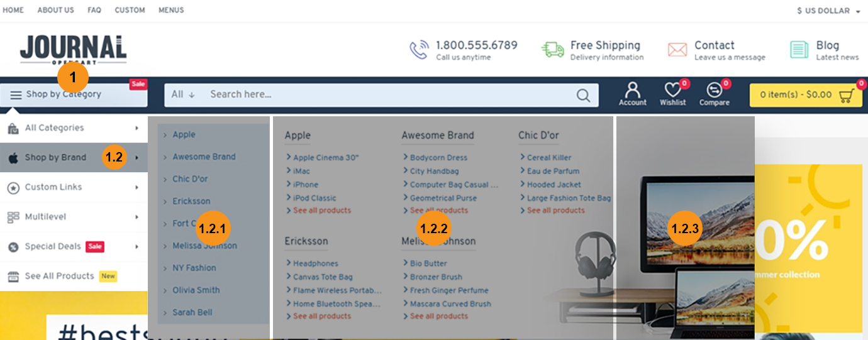Open the Home top menu item

[13, 10]
